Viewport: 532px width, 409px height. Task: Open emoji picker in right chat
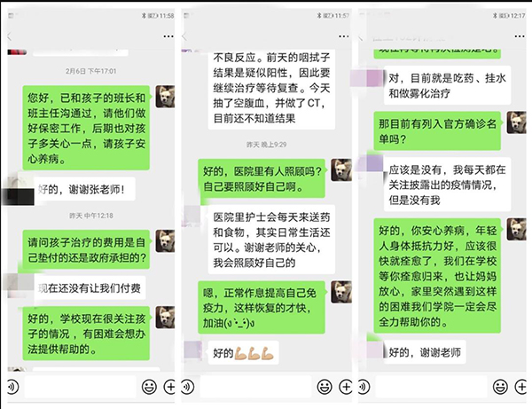pyautogui.click(x=500, y=387)
